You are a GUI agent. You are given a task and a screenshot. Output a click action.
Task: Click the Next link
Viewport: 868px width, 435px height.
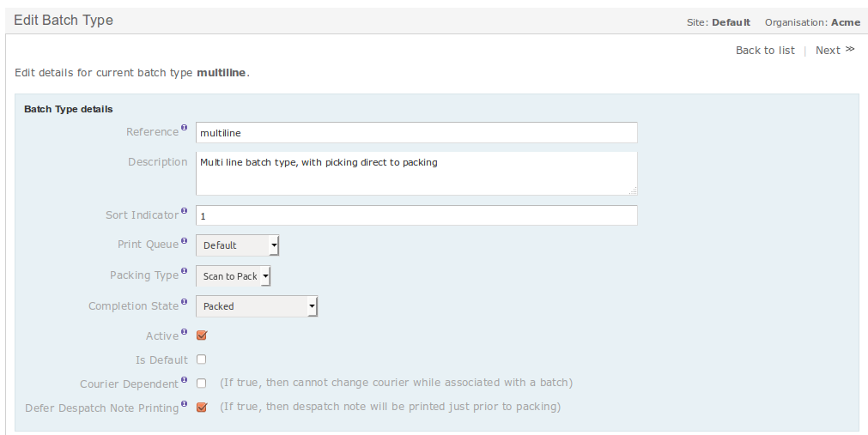[x=835, y=51]
